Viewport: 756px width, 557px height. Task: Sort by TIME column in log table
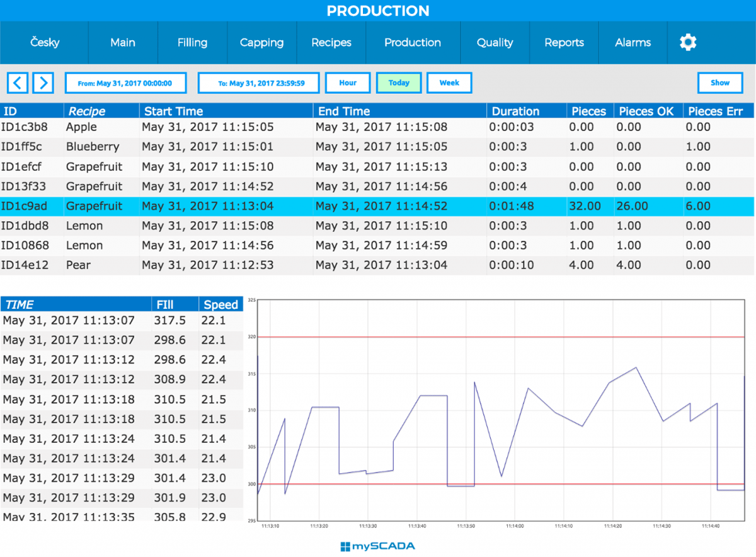(76, 305)
